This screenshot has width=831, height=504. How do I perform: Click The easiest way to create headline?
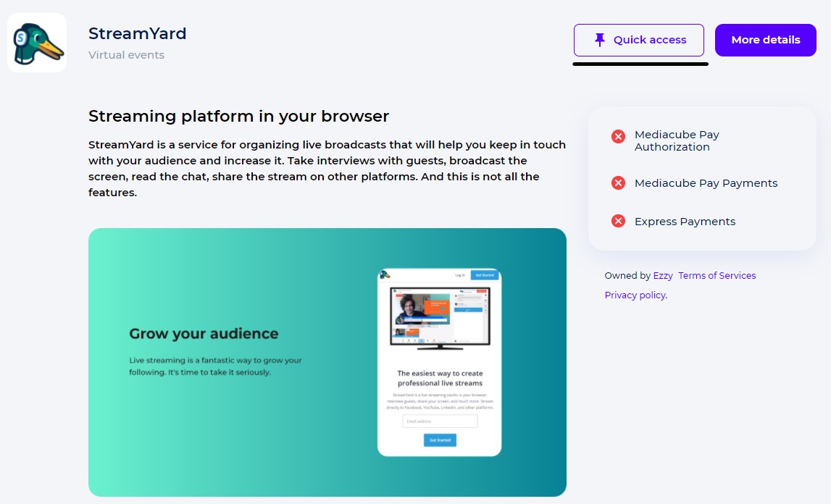click(x=440, y=378)
